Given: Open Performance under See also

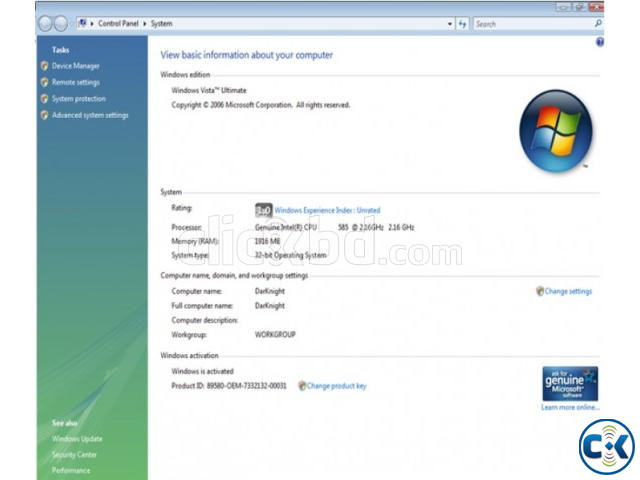Looking at the screenshot, I should tap(71, 470).
